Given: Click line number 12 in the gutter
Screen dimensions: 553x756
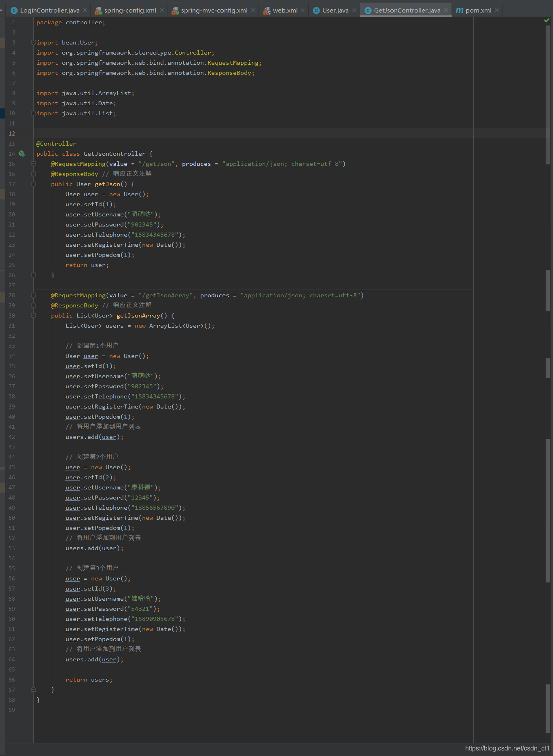Looking at the screenshot, I should [12, 133].
